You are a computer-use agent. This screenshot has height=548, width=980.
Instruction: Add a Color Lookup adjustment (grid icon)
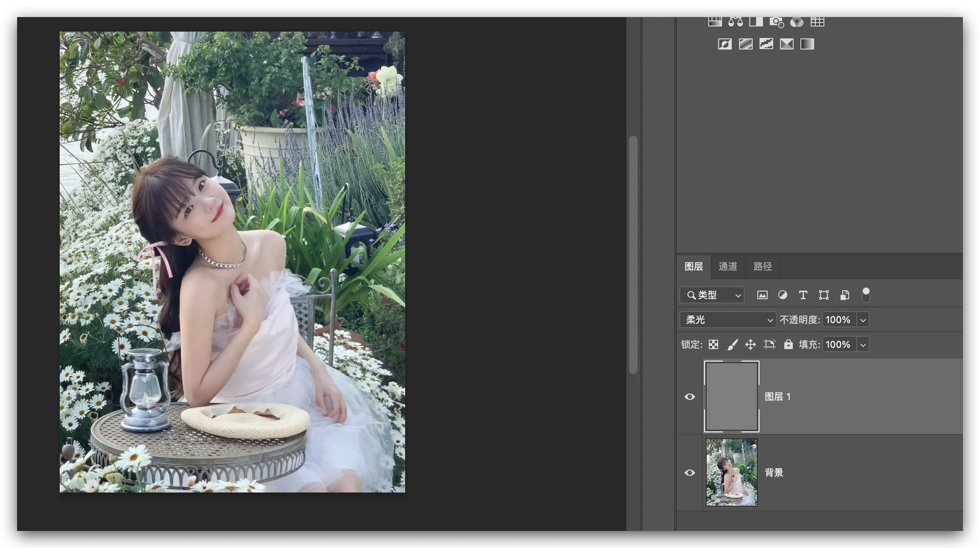pos(817,22)
